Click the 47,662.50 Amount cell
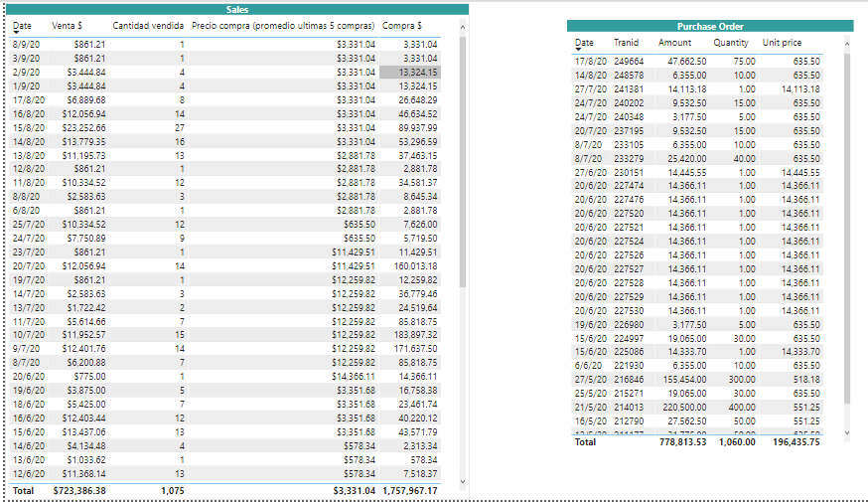This screenshot has width=868, height=502. pos(687,61)
